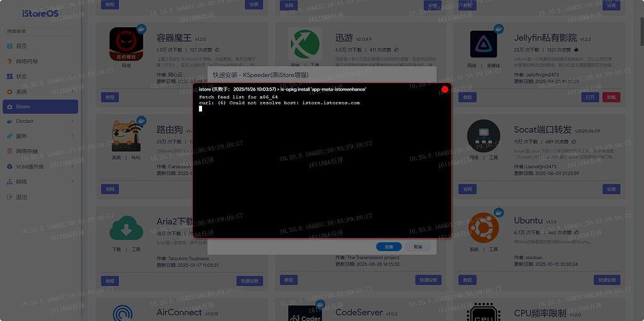Click the 迅游 green arrow app icon
This screenshot has height=321, width=644.
coord(305,44)
